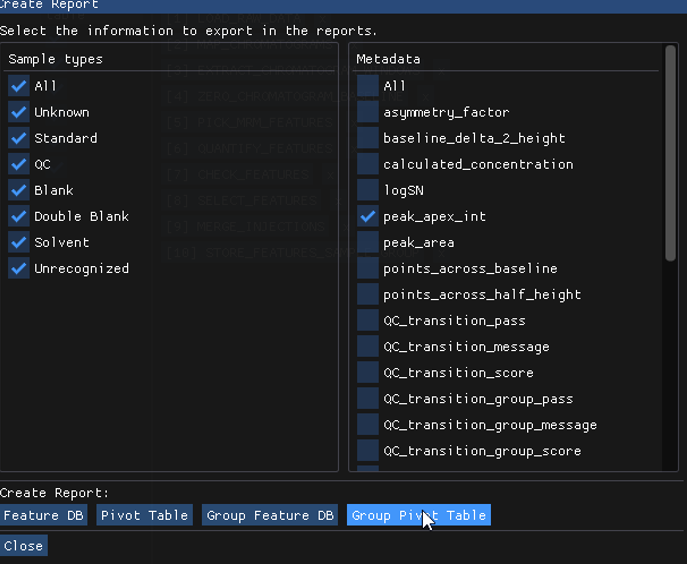Enable QC_transition_pass metadata
This screenshot has height=565, width=688.
click(x=368, y=320)
